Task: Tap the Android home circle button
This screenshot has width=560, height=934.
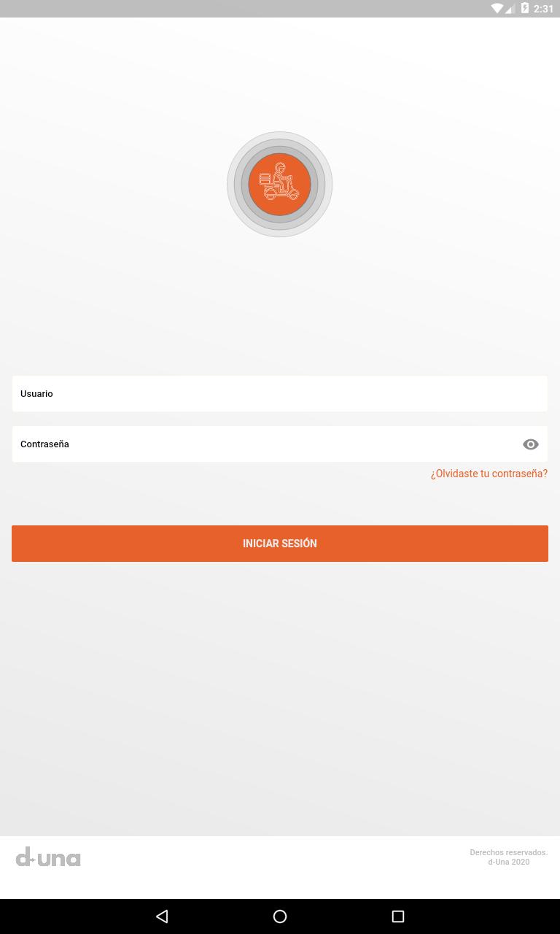Action: [x=280, y=916]
